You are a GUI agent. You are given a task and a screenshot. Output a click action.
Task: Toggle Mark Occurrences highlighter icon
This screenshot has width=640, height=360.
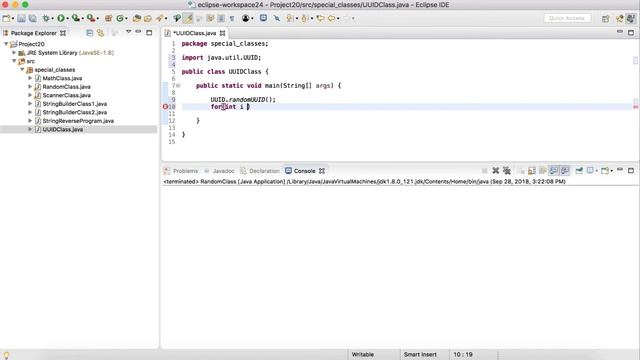[x=188, y=18]
